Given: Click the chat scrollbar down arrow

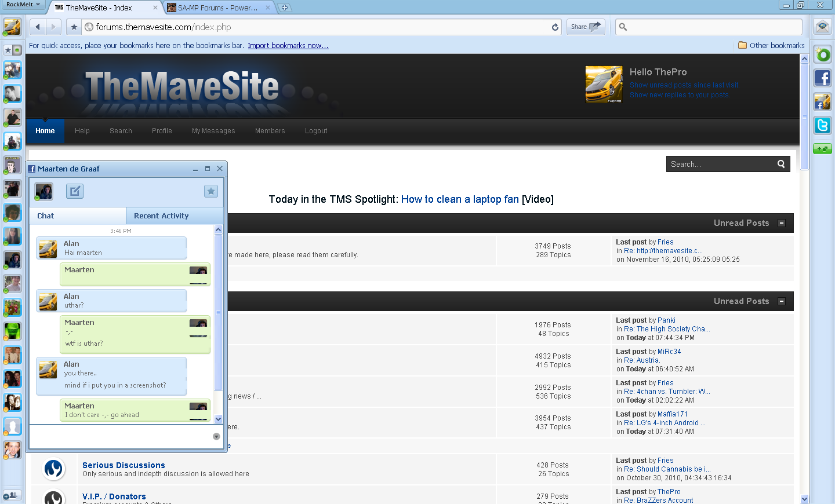Looking at the screenshot, I should (219, 419).
